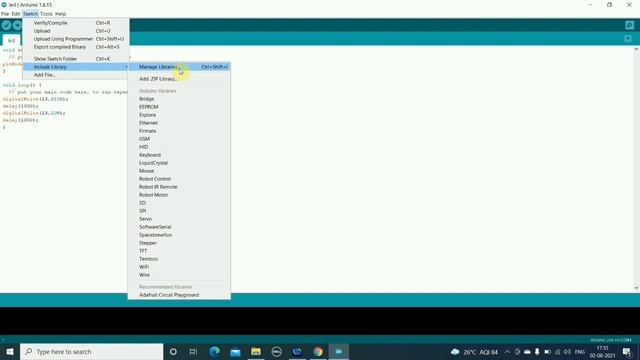Viewport: 640px width, 360px height.
Task: Click the editor scrollbar up arrow
Action: click(x=636, y=49)
